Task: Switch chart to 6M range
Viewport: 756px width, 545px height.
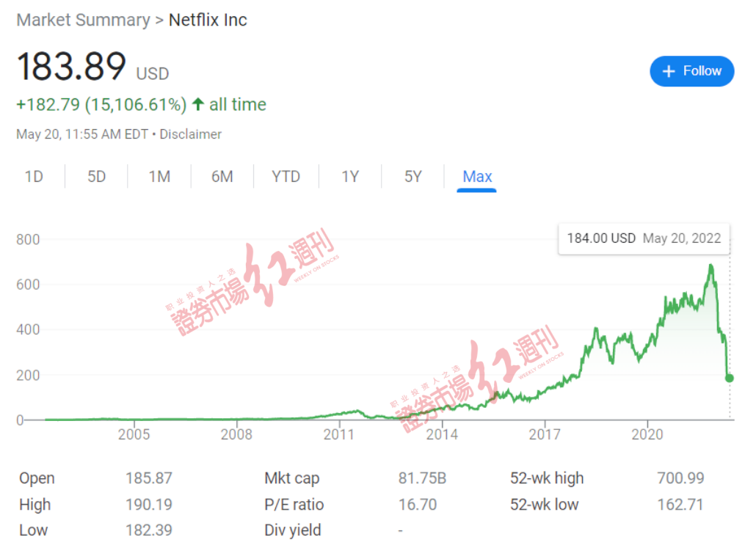Action: pos(222,177)
